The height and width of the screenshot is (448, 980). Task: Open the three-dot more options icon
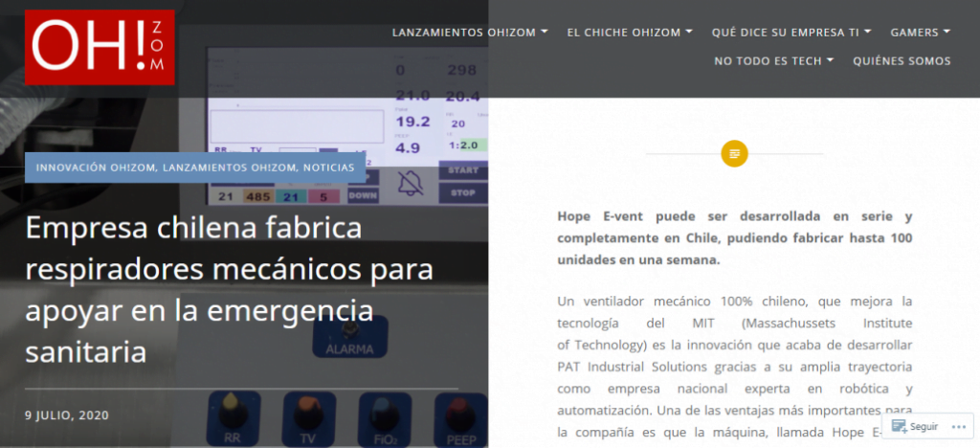(958, 427)
